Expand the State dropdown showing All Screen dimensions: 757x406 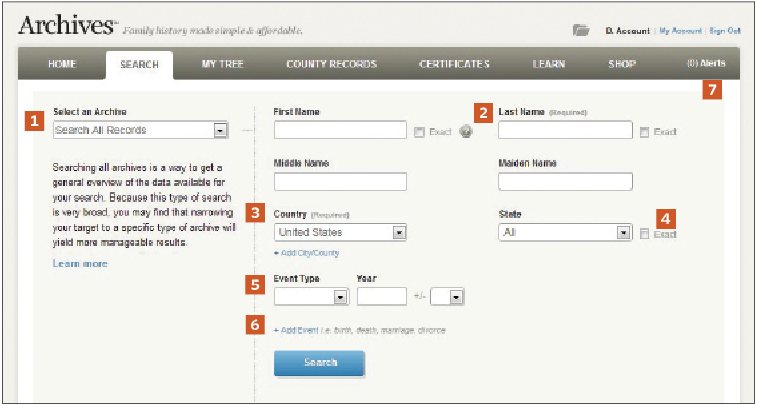click(565, 232)
